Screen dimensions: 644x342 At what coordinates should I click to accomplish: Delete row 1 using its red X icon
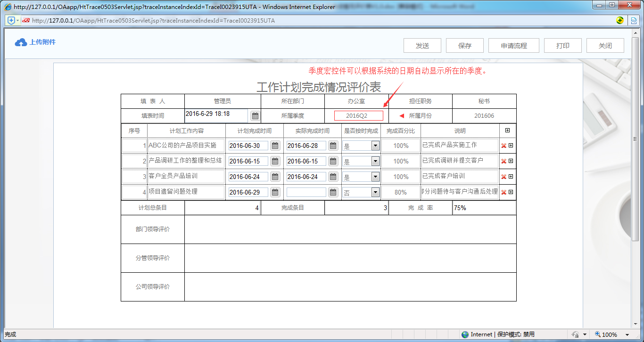(x=503, y=146)
